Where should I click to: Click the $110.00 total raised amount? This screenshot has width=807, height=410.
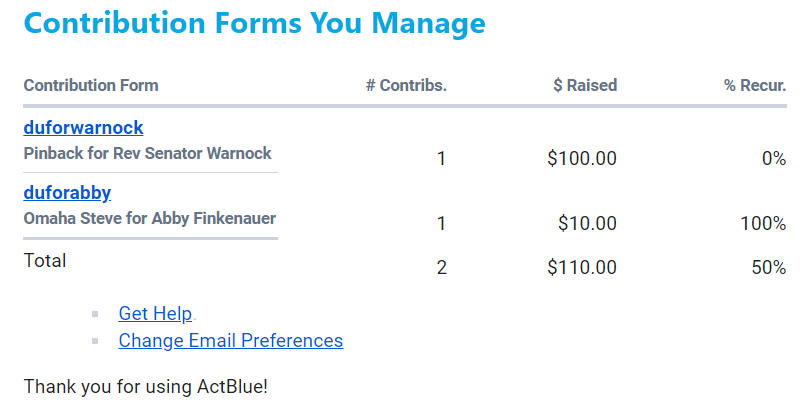[x=582, y=267]
